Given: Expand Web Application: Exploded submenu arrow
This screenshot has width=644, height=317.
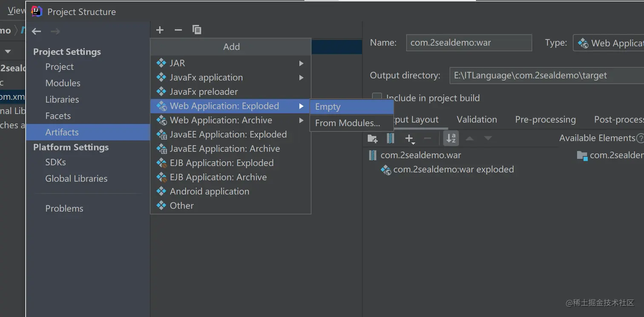Looking at the screenshot, I should 301,106.
